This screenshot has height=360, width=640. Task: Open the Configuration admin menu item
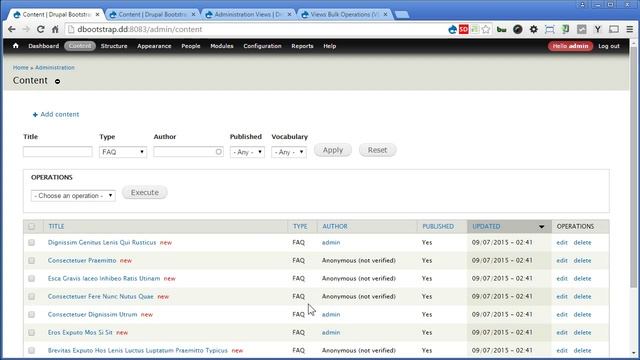[262, 46]
